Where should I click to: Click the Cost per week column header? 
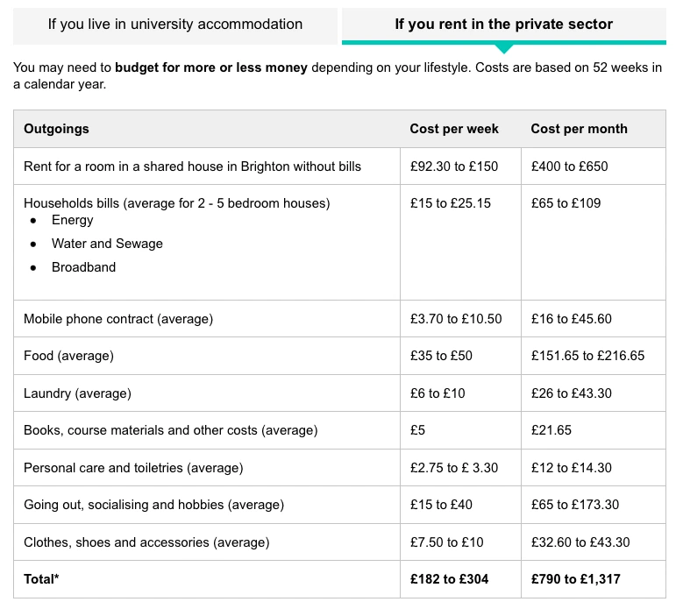[454, 129]
